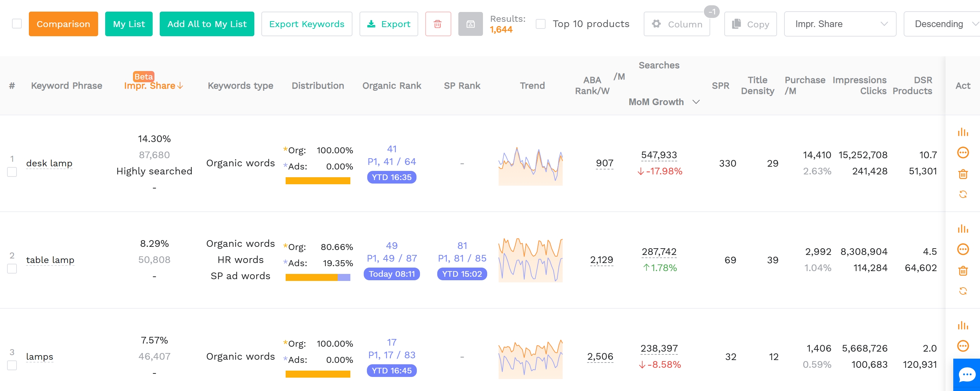Click Today 08:11 organic rank badge
The width and height of the screenshot is (980, 391).
click(392, 274)
